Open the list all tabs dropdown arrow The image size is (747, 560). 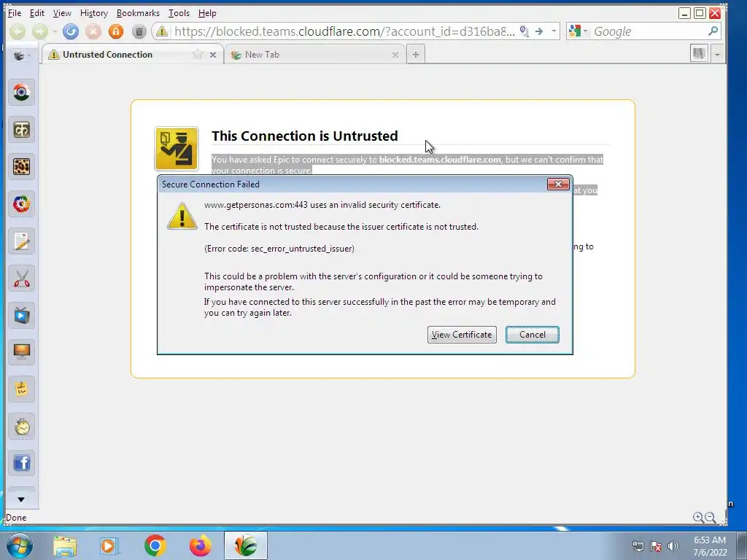point(718,54)
